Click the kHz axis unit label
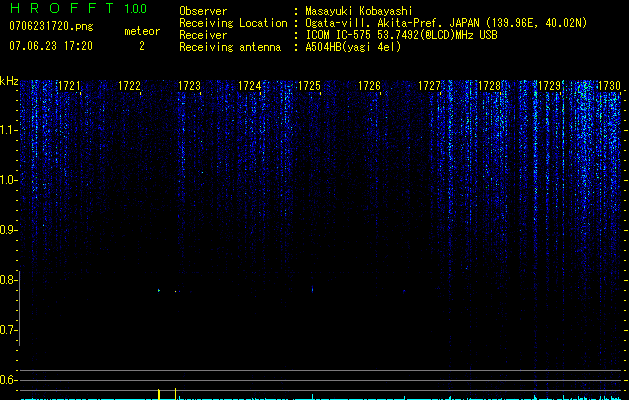 (x=9, y=81)
